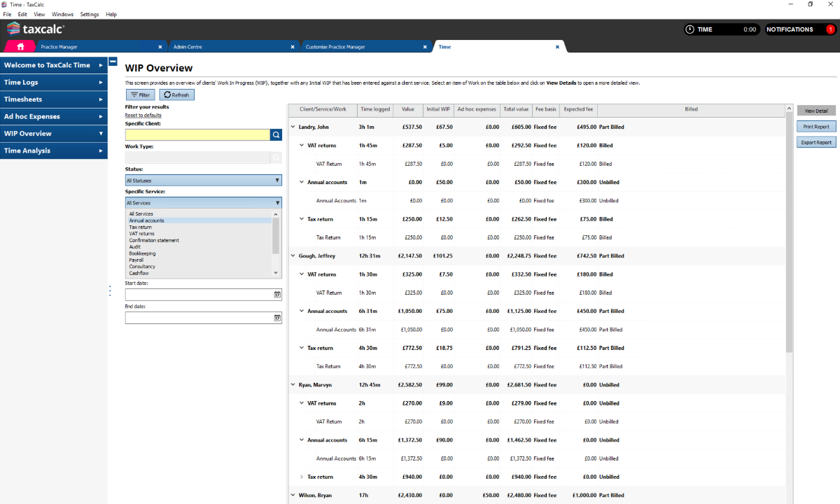Screen dimensions: 840x504
Task: Close the Admin Centre tab
Action: tap(293, 47)
